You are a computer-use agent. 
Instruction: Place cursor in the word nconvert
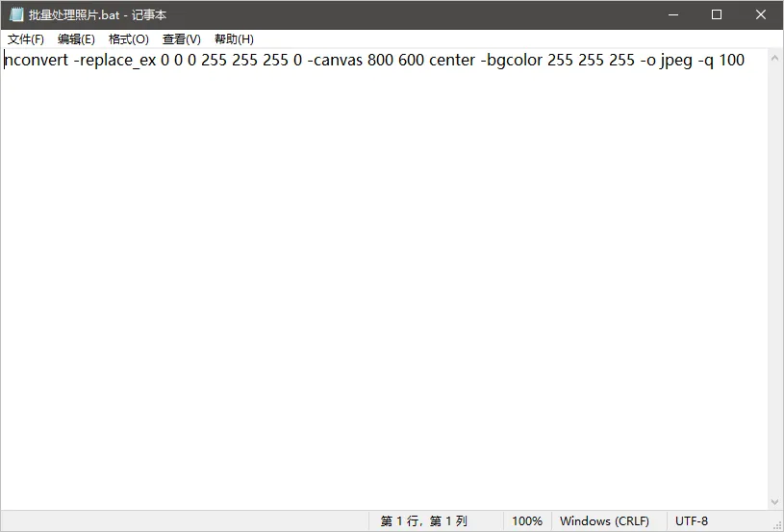36,60
